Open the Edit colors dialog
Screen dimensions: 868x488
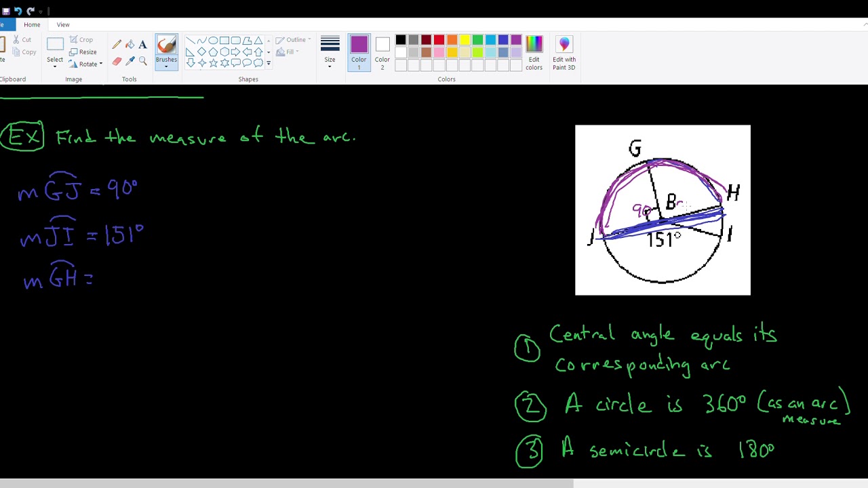coord(534,53)
